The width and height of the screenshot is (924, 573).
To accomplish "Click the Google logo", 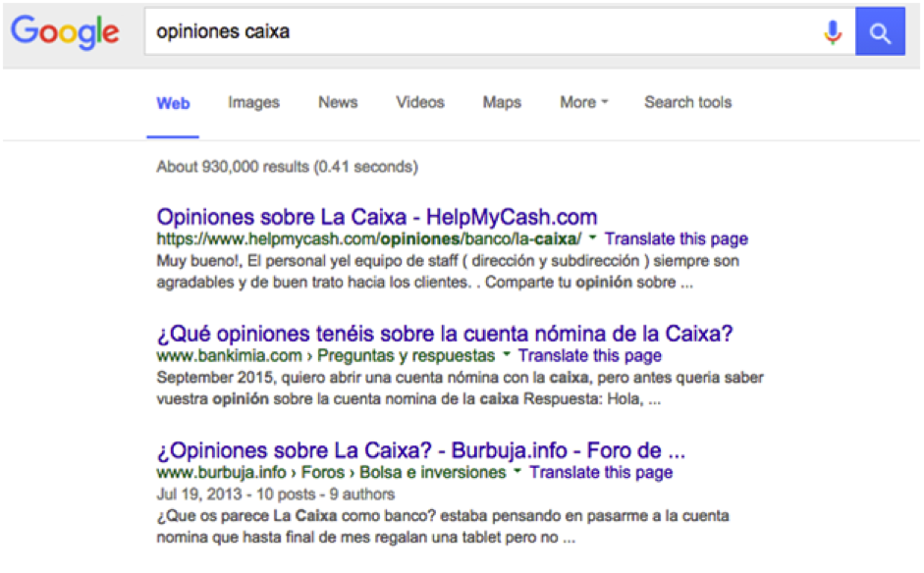I will pos(65,31).
